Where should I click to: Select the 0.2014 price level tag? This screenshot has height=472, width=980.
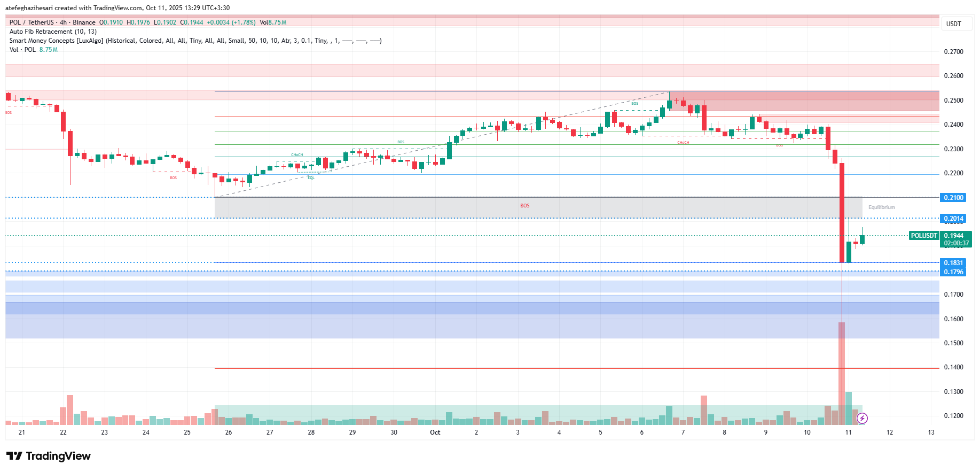[953, 218]
